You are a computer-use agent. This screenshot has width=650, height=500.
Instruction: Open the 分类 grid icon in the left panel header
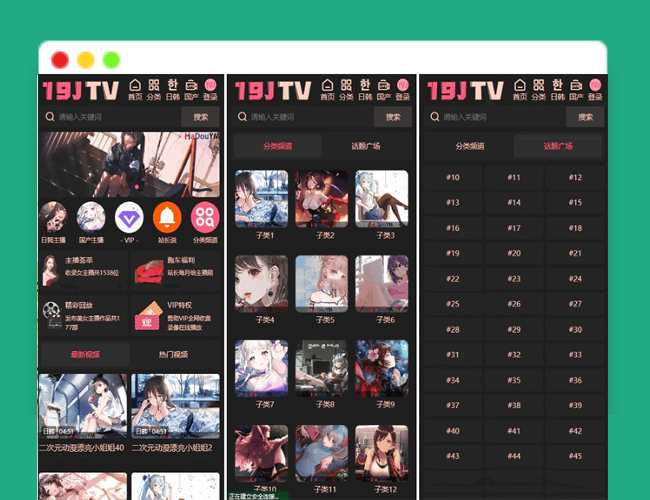[x=153, y=90]
